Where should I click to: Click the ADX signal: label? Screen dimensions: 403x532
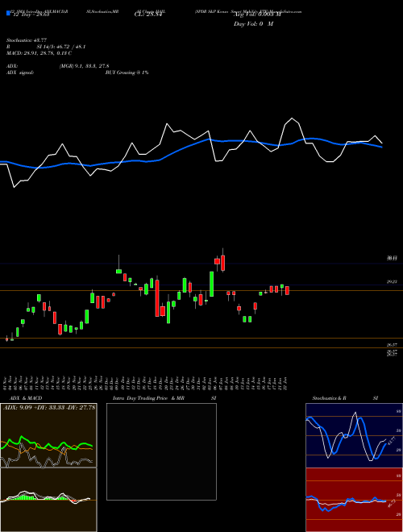20,73
